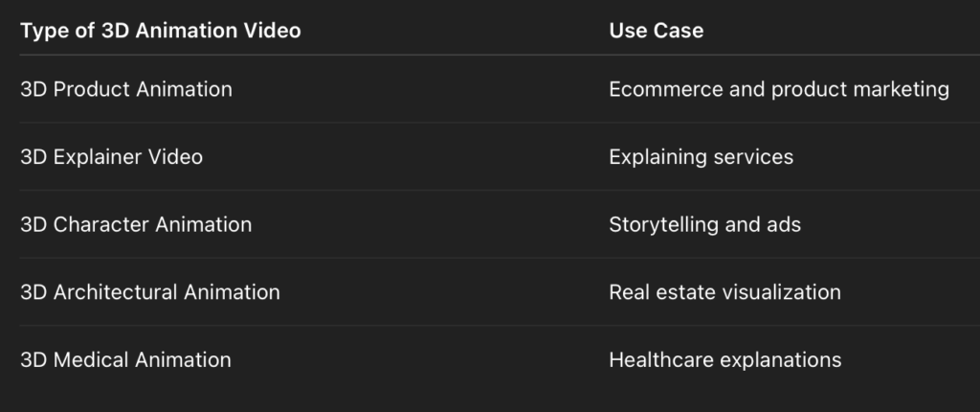Click the word 'Explainer' in second row
The height and width of the screenshot is (412, 980).
click(97, 156)
